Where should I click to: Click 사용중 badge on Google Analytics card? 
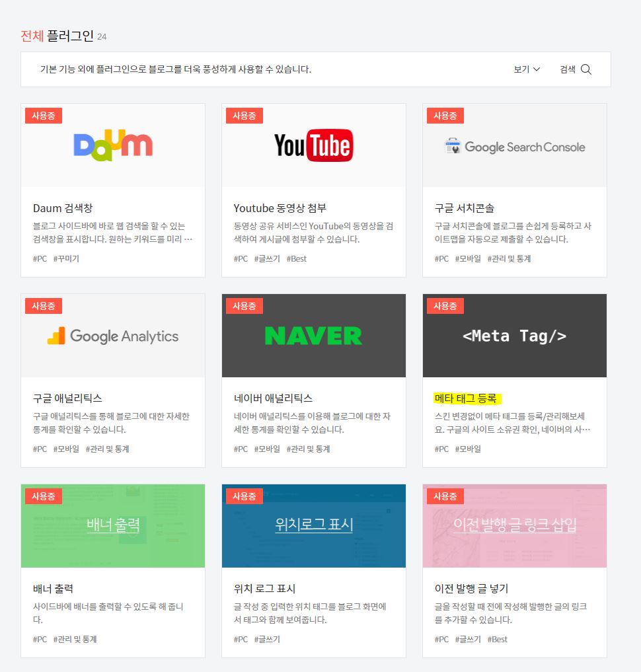coord(44,306)
